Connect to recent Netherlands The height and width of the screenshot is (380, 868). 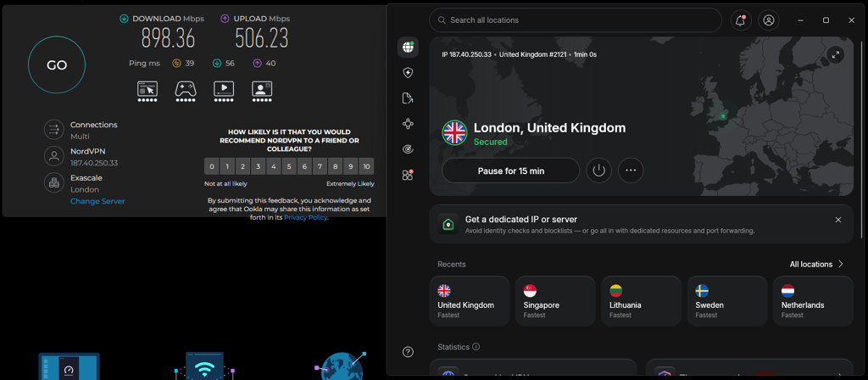coord(813,301)
